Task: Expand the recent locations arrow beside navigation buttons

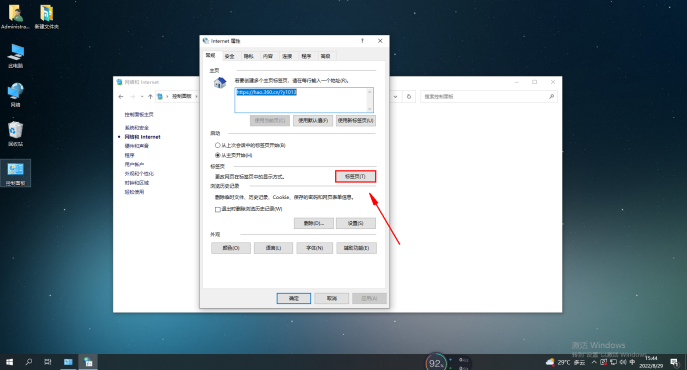Action: (x=142, y=96)
